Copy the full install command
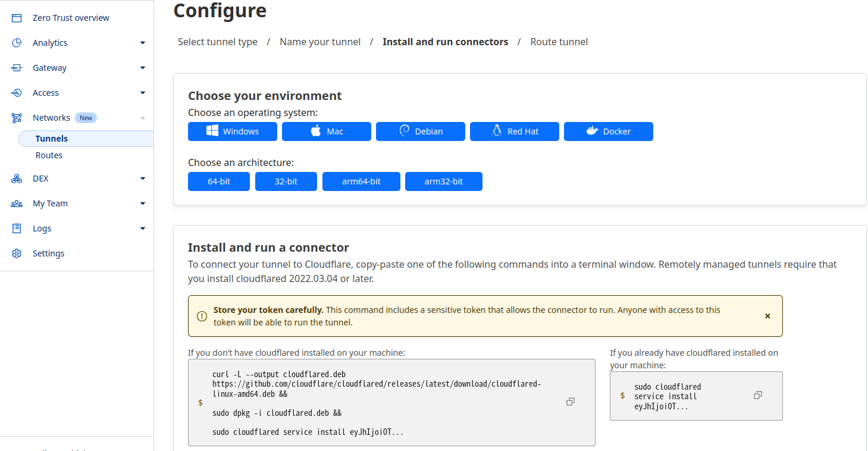This screenshot has height=451, width=868. click(570, 402)
